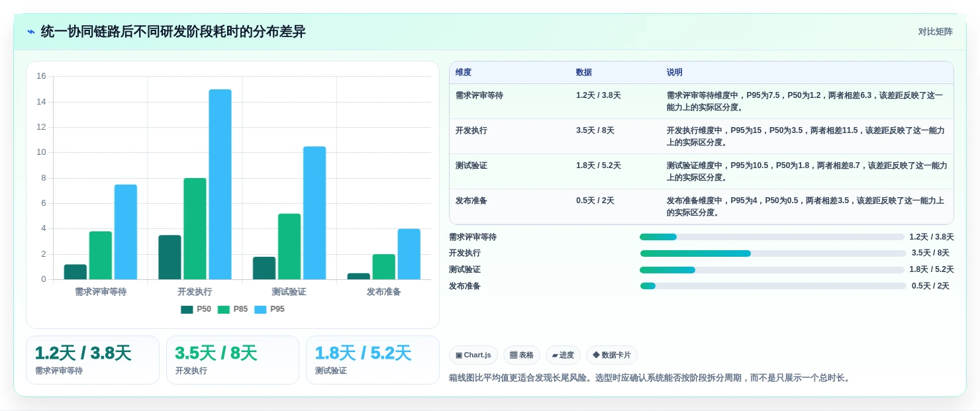Click the 测试验证 x-axis label in chart

coord(289,292)
